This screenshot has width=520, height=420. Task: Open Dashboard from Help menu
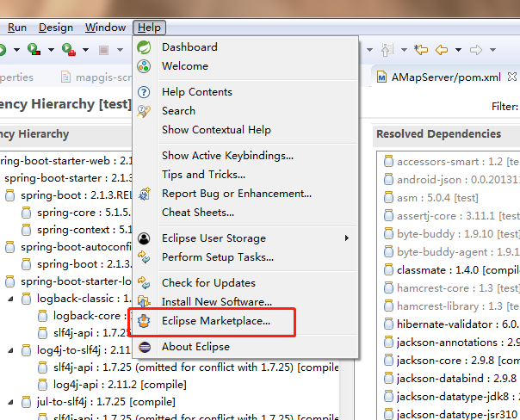(x=189, y=47)
